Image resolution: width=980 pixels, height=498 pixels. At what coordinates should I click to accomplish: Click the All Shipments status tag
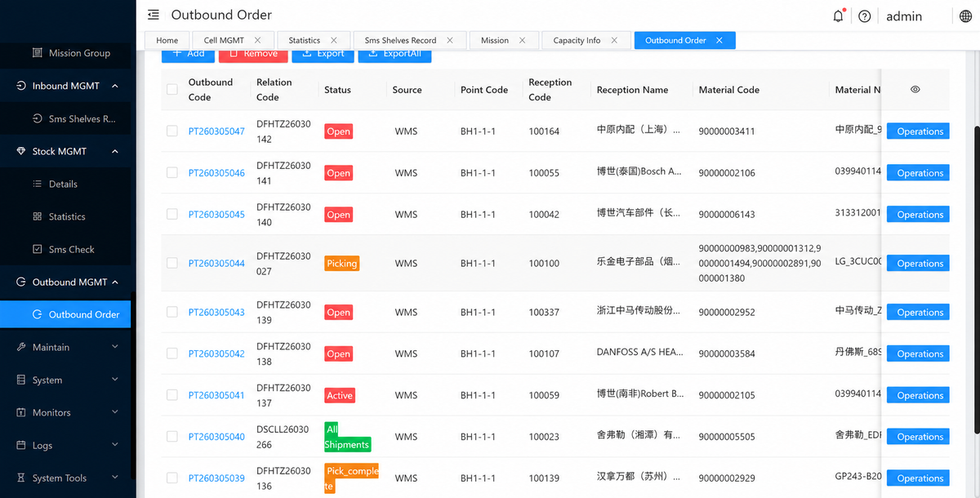click(x=347, y=437)
